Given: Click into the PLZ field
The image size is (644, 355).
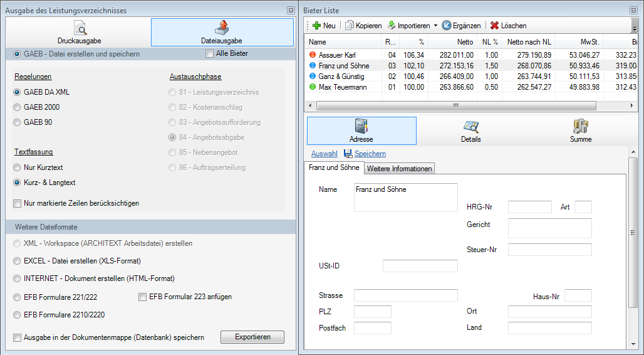Looking at the screenshot, I should click(373, 311).
